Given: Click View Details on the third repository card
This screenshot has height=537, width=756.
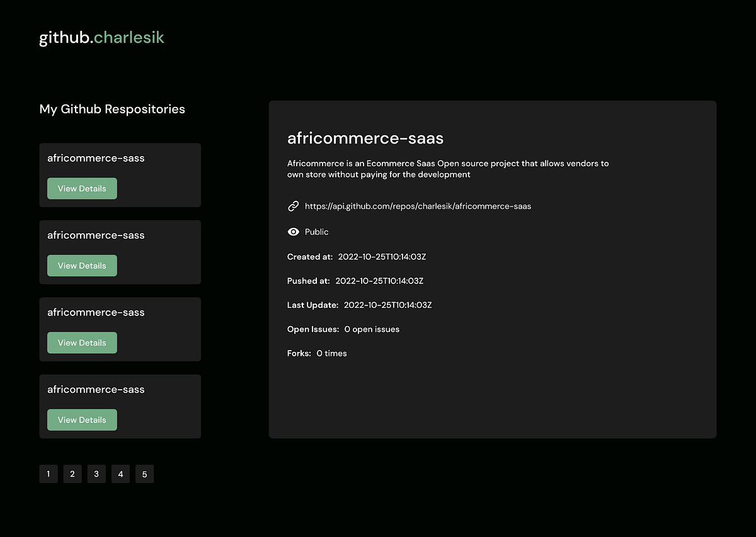Looking at the screenshot, I should (x=82, y=342).
